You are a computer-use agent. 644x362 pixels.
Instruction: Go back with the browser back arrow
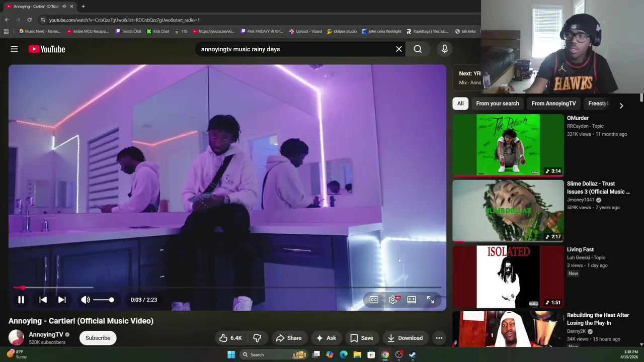tap(7, 20)
